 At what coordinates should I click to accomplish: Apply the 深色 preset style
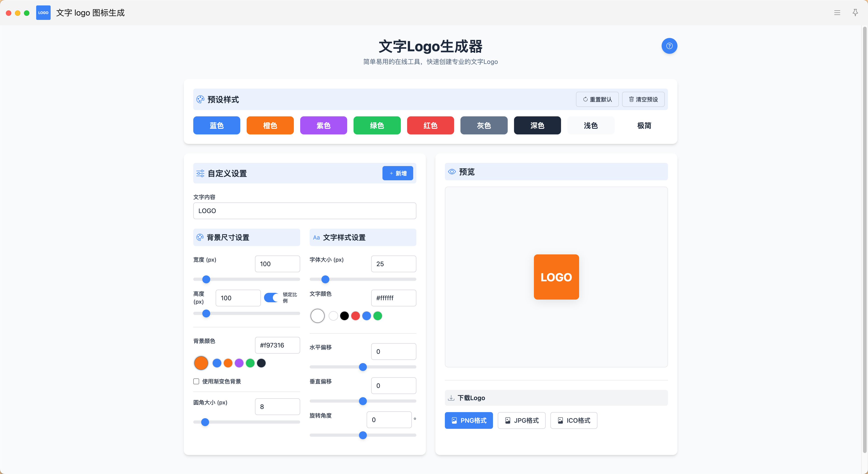click(x=537, y=125)
